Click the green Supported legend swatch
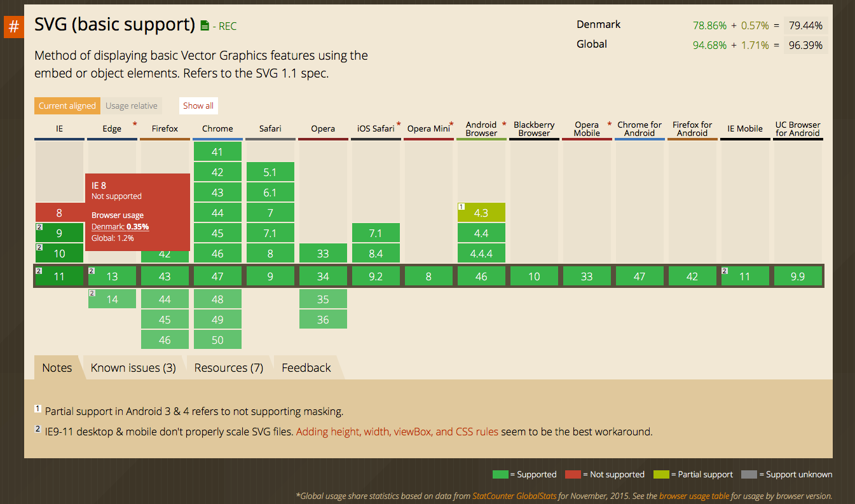This screenshot has height=504, width=855. [501, 475]
